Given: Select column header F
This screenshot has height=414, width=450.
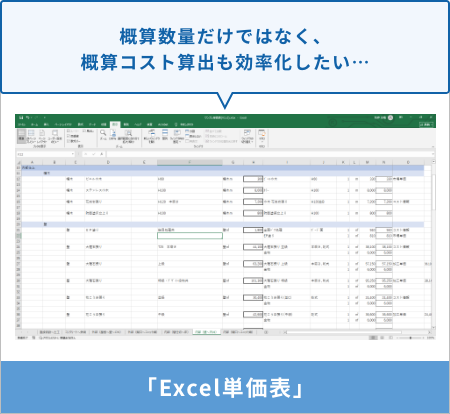Looking at the screenshot, I should [190, 162].
